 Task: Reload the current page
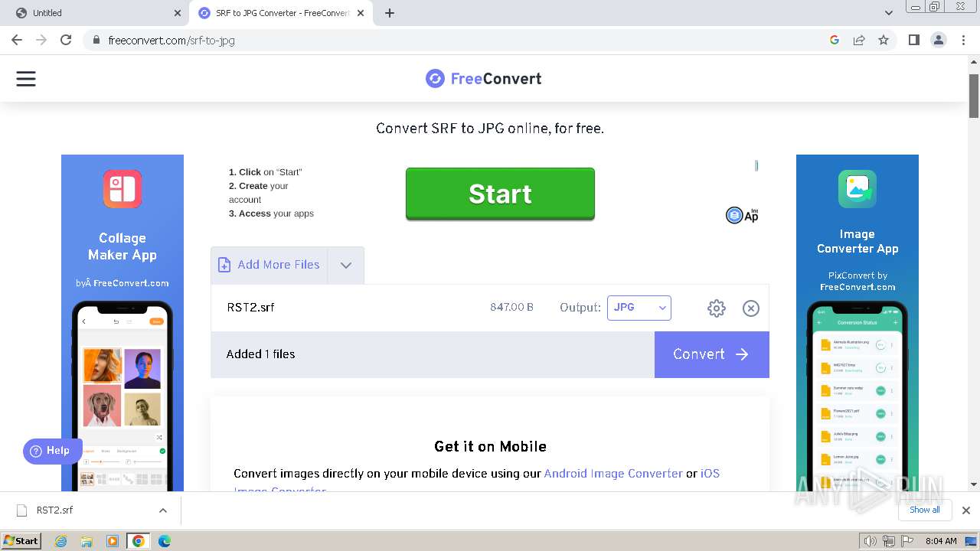tap(66, 40)
